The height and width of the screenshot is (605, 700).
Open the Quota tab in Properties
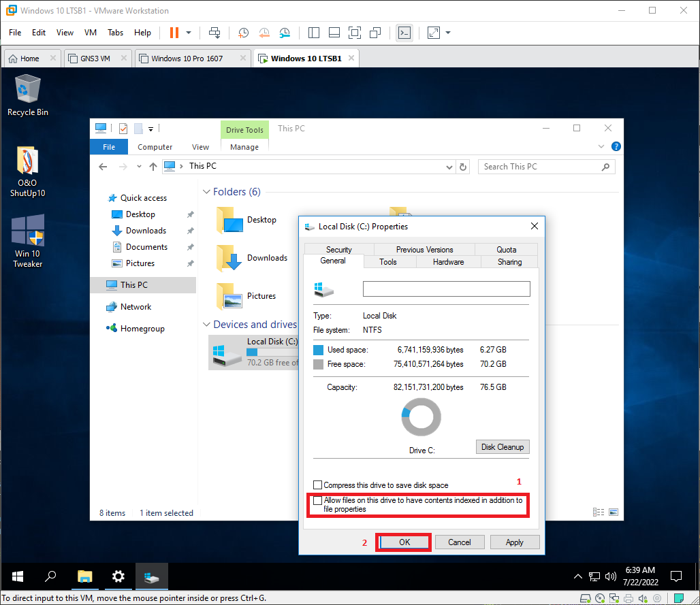click(x=506, y=249)
